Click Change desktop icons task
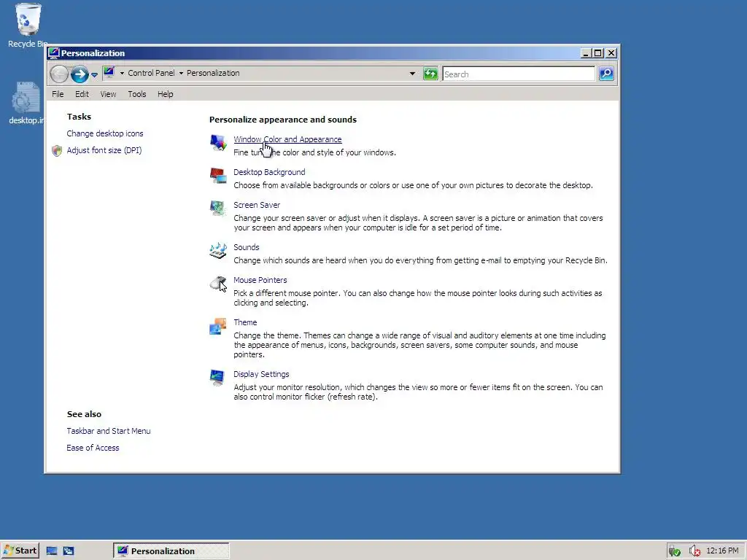Screen dimensions: 747x560 click(x=105, y=134)
